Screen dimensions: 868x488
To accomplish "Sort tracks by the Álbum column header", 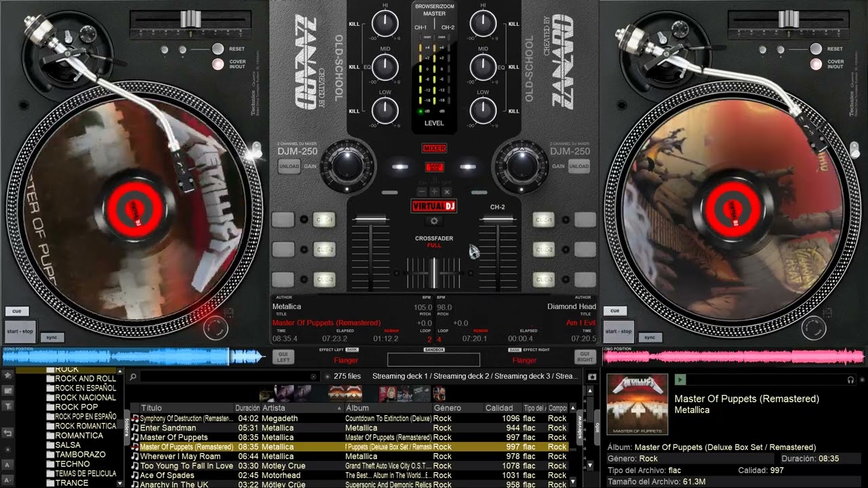I will click(x=388, y=408).
